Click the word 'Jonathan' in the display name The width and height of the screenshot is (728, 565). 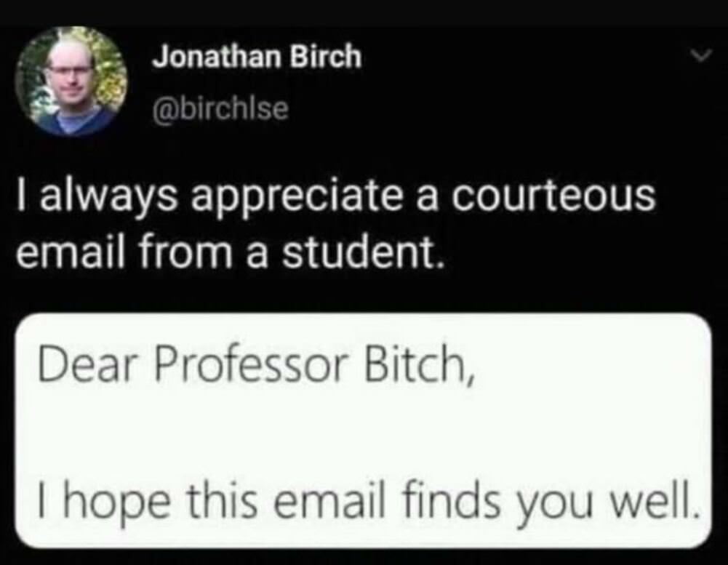coord(217,57)
